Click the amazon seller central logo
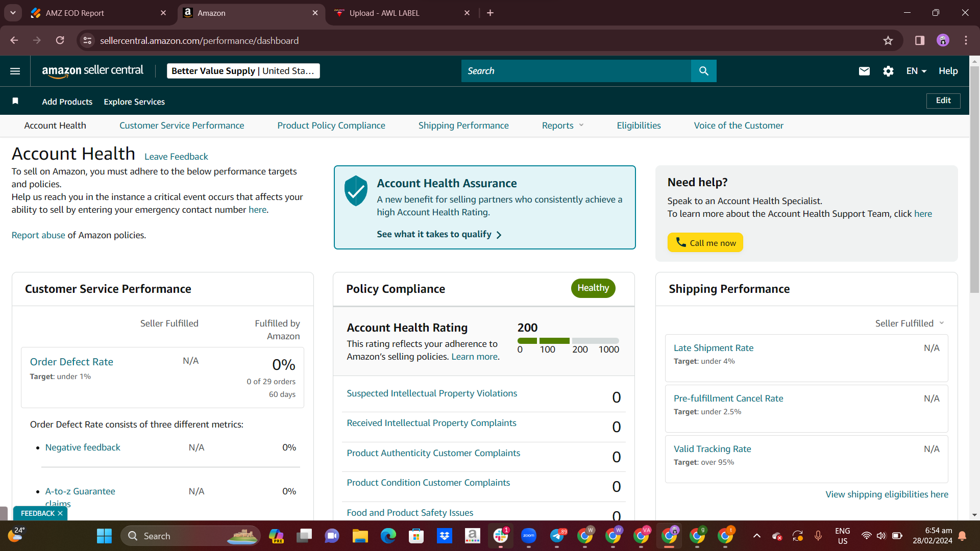980x551 pixels. pos(92,71)
